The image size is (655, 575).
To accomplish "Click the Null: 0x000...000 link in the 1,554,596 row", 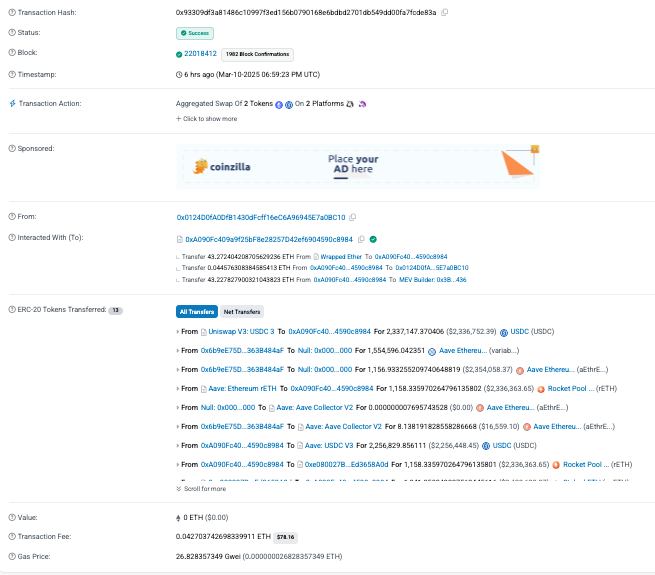I will [325, 351].
